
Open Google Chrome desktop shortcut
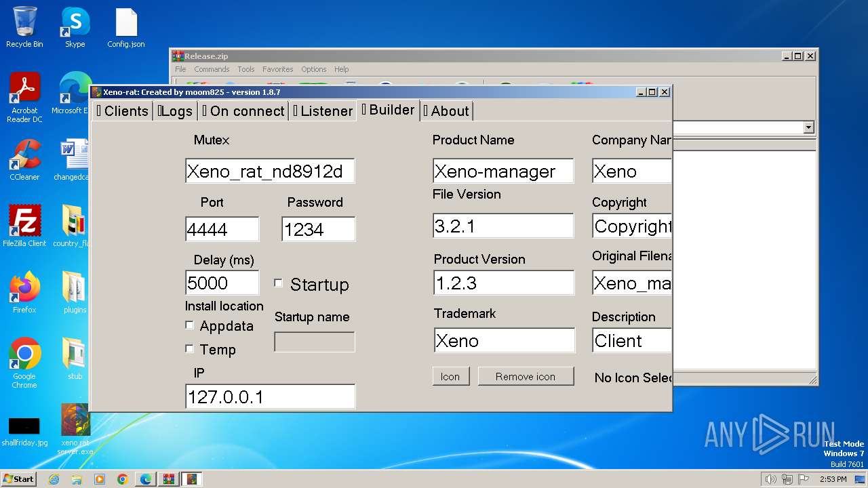tap(24, 363)
